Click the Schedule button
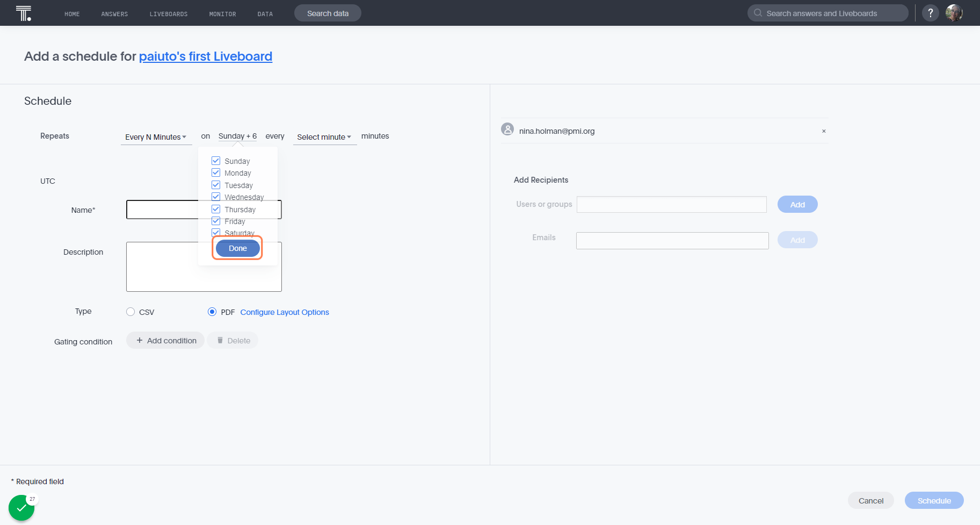The width and height of the screenshot is (980, 525). coord(934,500)
